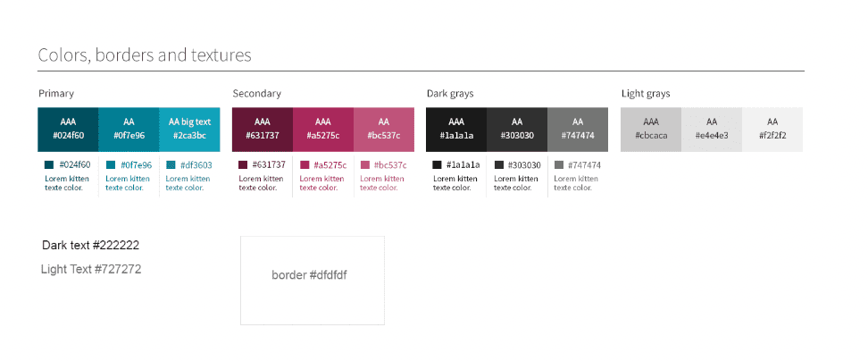Click the Colors, borders and textures heading
The height and width of the screenshot is (361, 868).
[145, 55]
